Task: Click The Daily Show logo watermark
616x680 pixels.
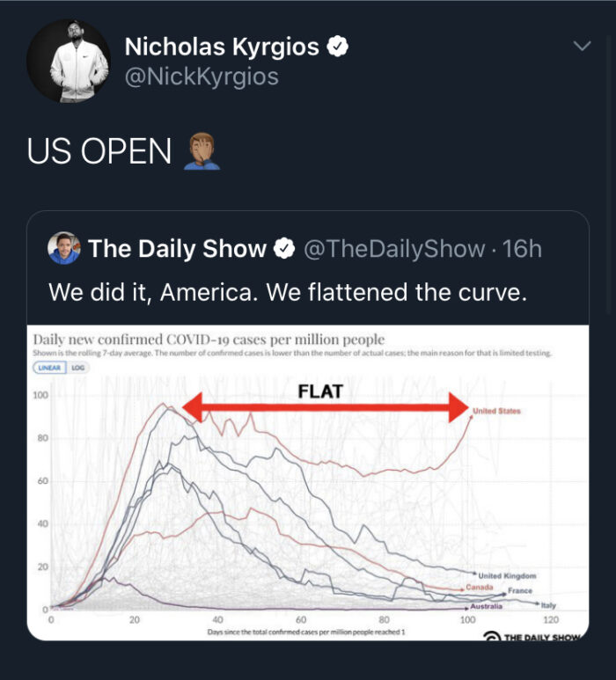Action: (532, 637)
